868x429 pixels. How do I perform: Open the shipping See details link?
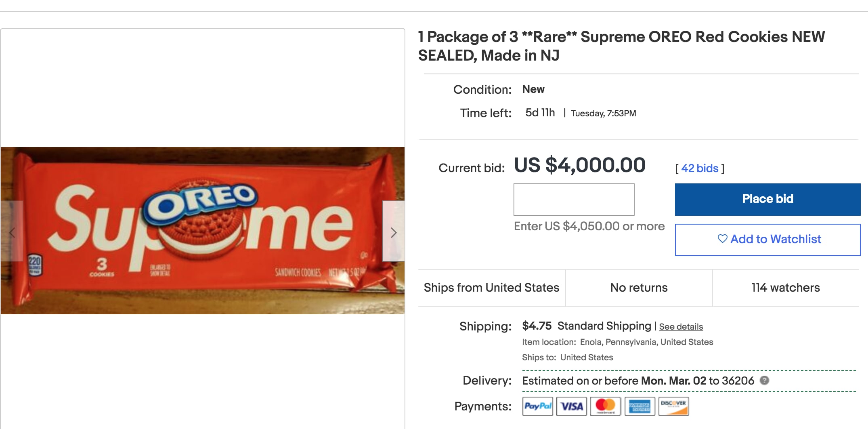(681, 327)
